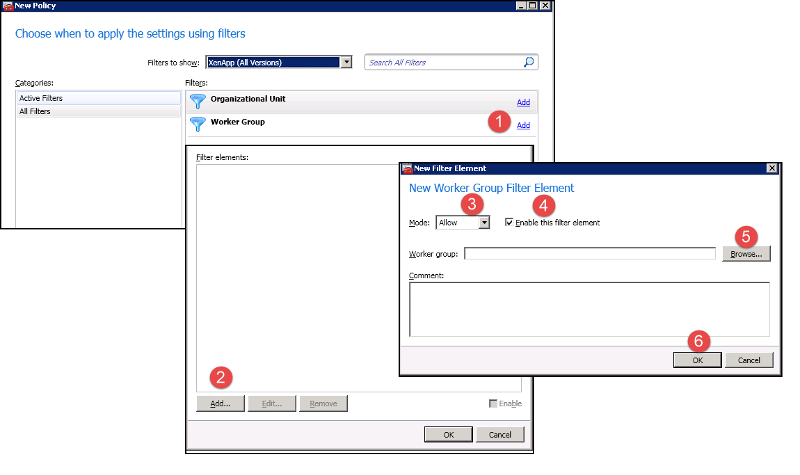
Task: Click Cancel in the filter elements dialog
Action: (x=500, y=435)
